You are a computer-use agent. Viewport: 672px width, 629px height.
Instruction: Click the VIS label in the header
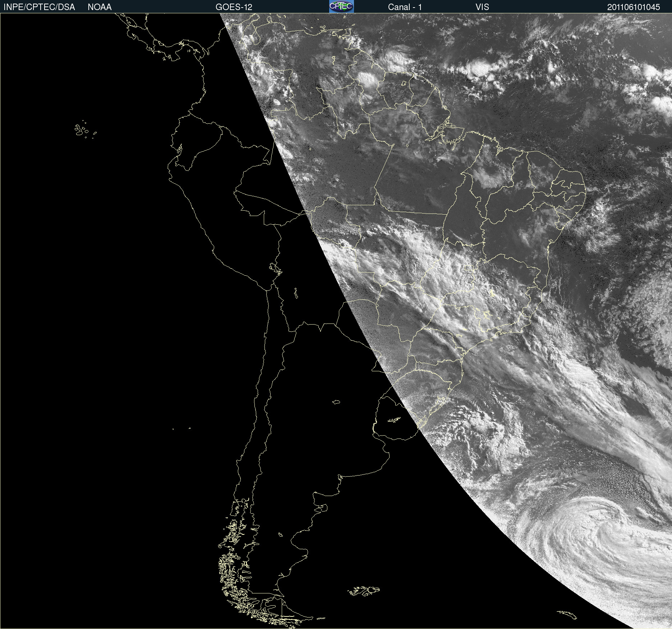click(x=482, y=7)
